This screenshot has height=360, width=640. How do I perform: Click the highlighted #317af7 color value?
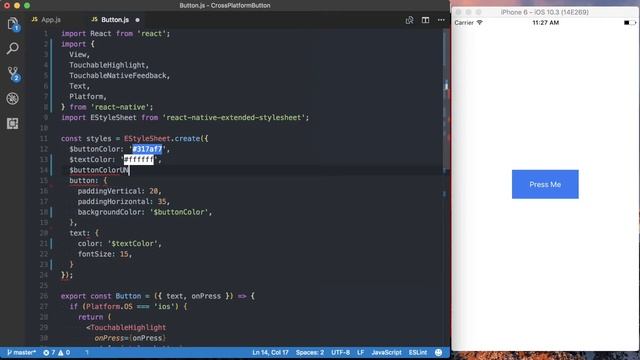point(147,149)
